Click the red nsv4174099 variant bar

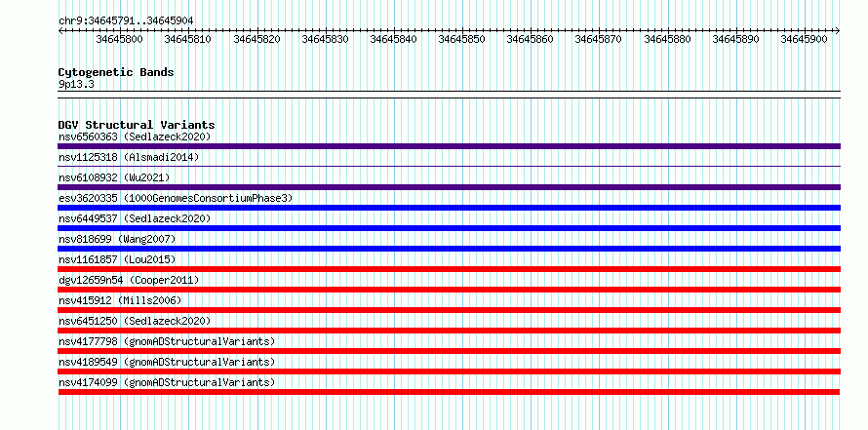pos(449,392)
